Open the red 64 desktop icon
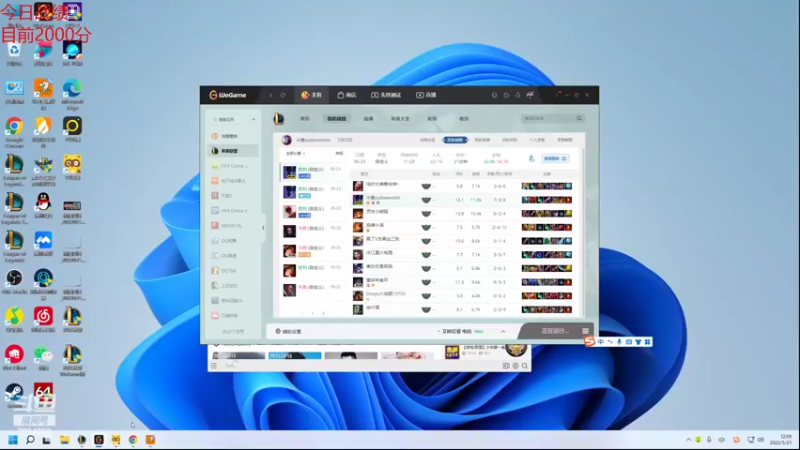Viewport: 800px width, 450px height. click(43, 396)
